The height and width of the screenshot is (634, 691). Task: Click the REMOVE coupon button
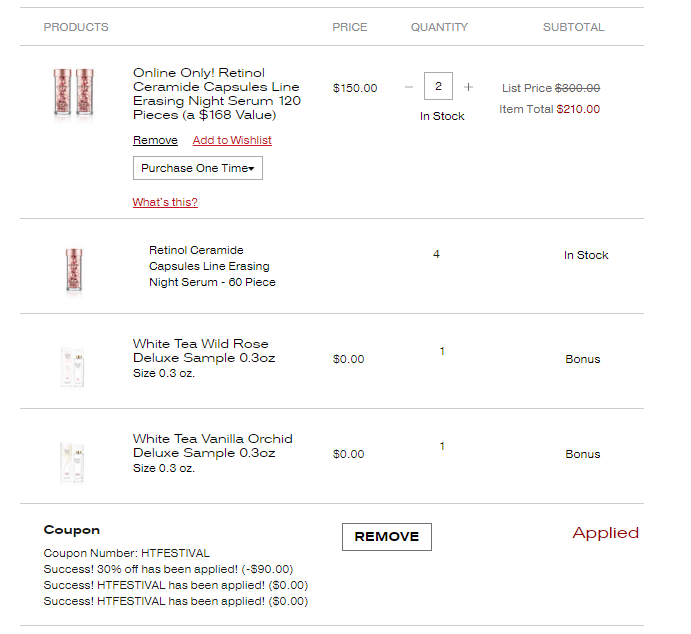pos(387,537)
